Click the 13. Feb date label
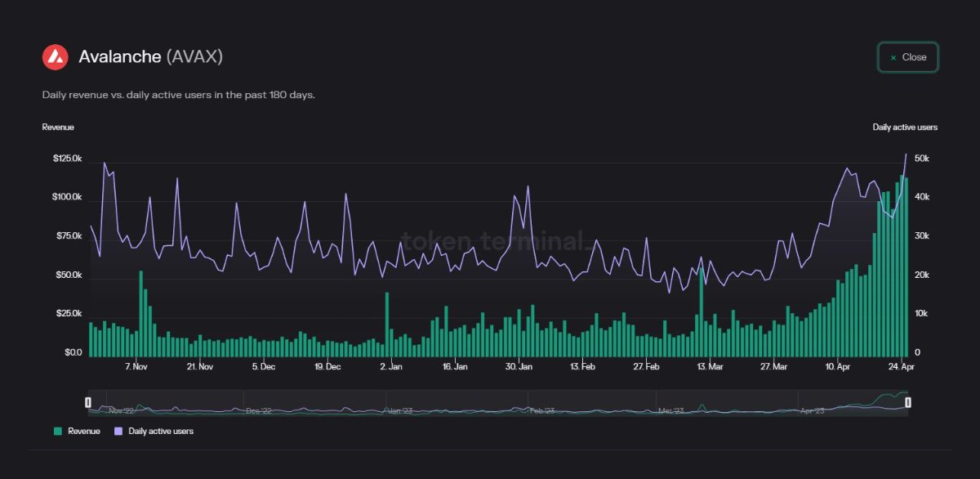This screenshot has height=479, width=980. point(582,368)
